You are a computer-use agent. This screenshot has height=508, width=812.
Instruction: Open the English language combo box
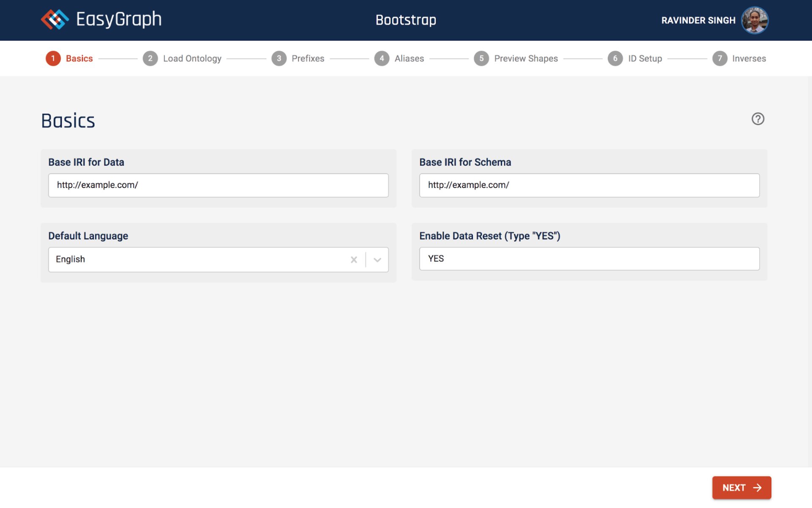tap(199, 260)
